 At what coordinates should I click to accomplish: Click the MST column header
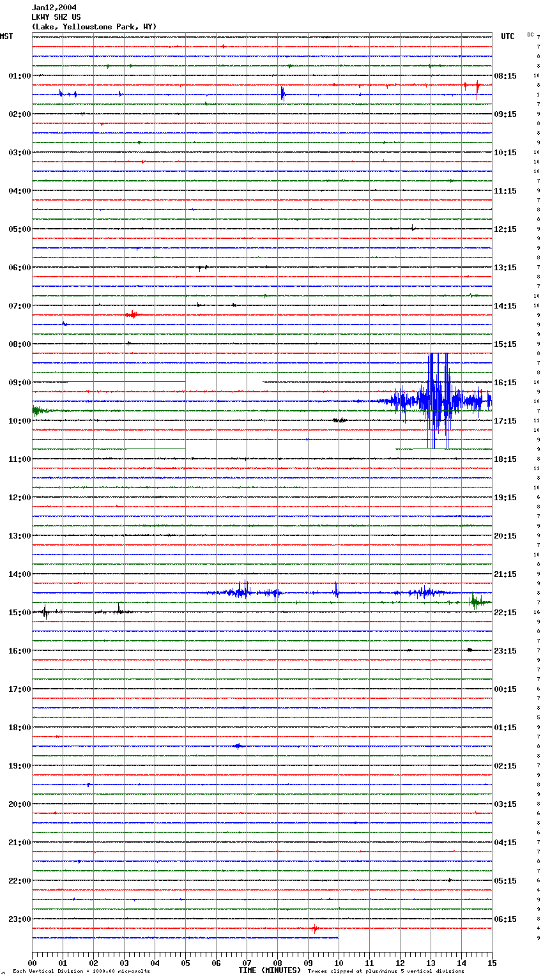click(x=6, y=36)
